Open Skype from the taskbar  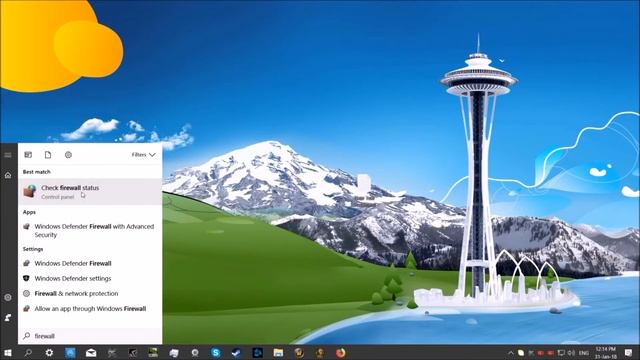click(216, 353)
